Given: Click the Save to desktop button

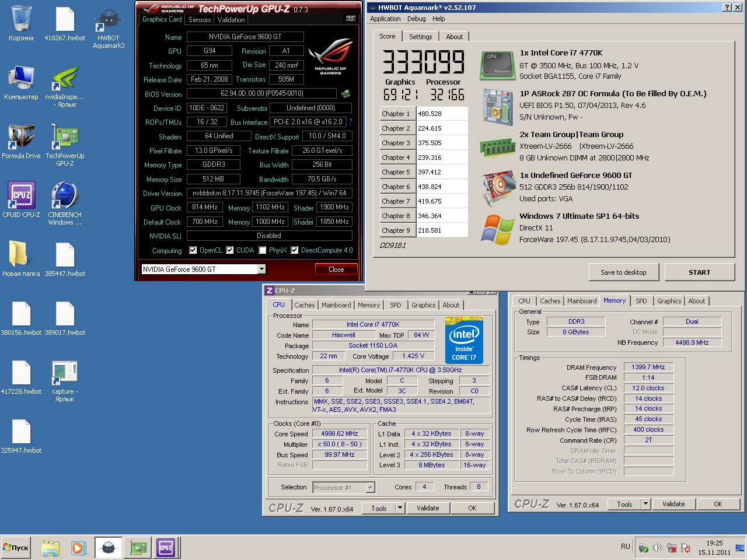Looking at the screenshot, I should click(x=623, y=272).
